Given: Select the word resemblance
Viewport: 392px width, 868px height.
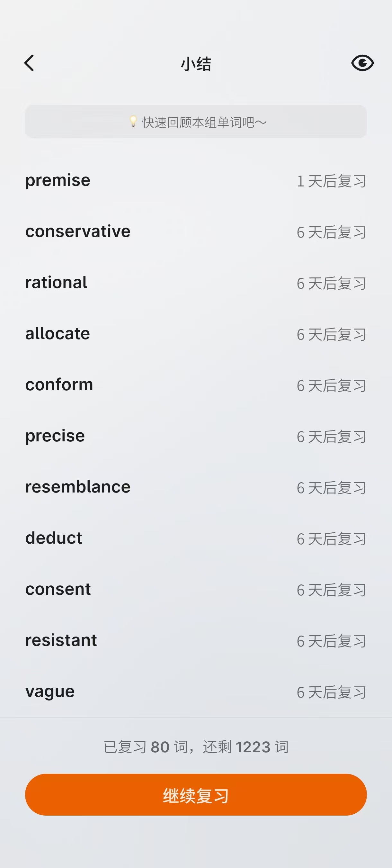Looking at the screenshot, I should coord(78,487).
